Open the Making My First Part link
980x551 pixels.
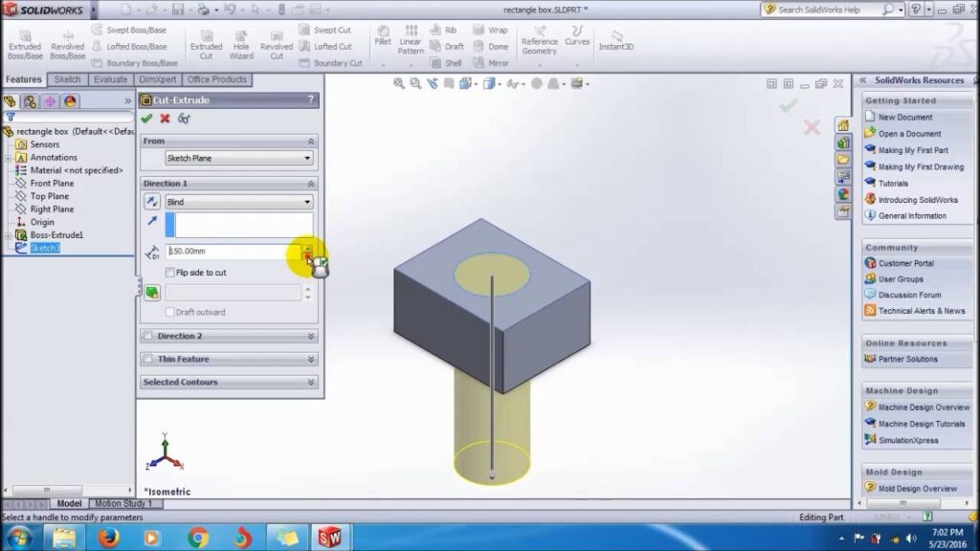[x=913, y=150]
